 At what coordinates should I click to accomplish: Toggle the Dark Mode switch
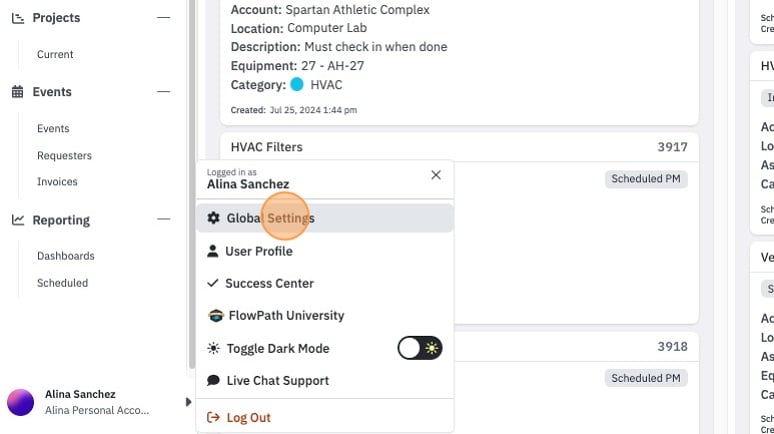(420, 348)
